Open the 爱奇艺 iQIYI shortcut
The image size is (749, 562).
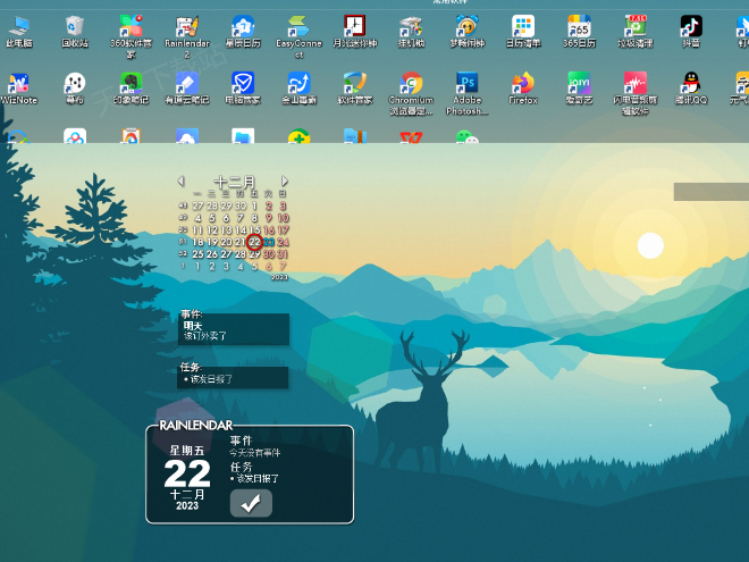point(579,88)
